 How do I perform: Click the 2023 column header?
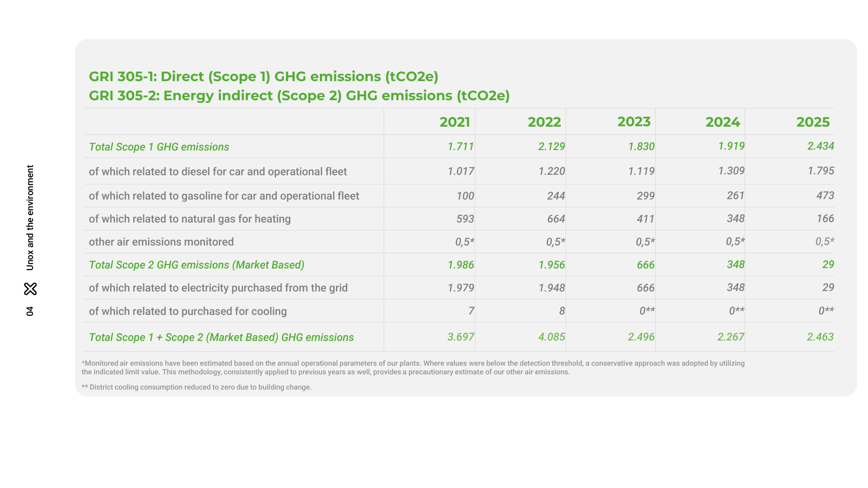click(x=634, y=121)
